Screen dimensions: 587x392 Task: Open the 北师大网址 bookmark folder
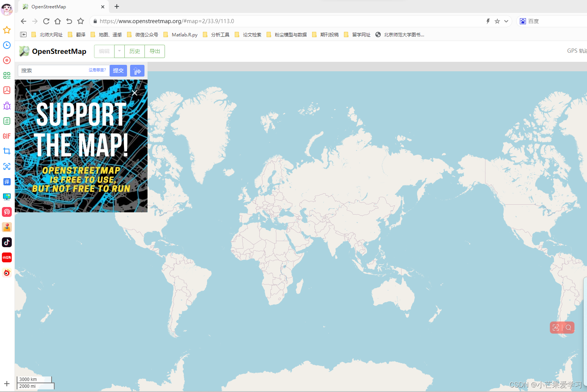click(47, 34)
